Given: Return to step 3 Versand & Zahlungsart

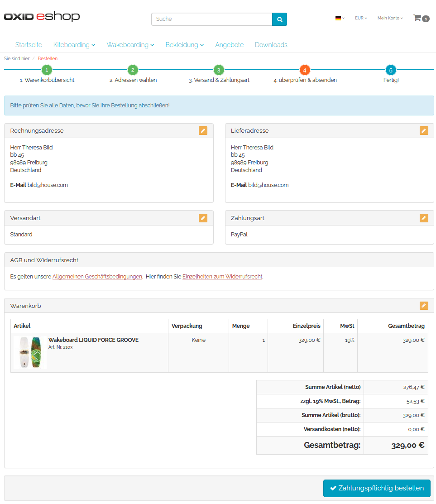Looking at the screenshot, I should 219,70.
